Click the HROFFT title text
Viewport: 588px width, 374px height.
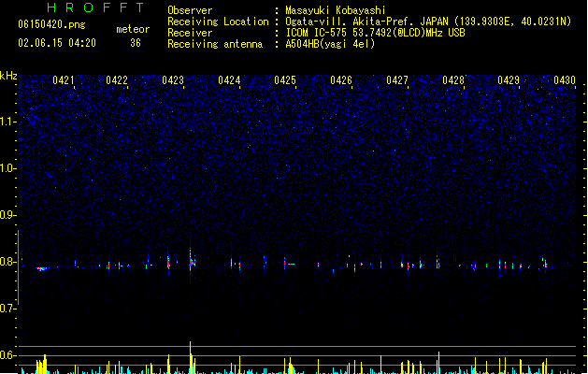pyautogui.click(x=95, y=7)
